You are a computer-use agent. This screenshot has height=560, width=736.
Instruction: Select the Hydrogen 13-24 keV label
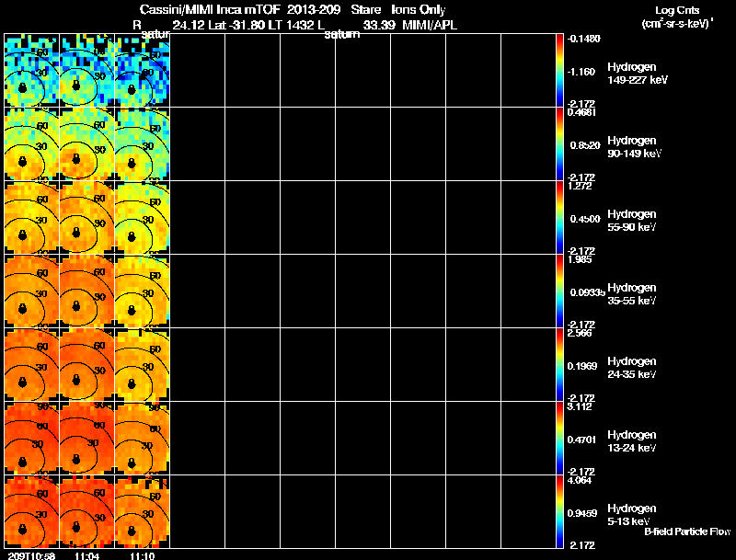click(x=632, y=441)
